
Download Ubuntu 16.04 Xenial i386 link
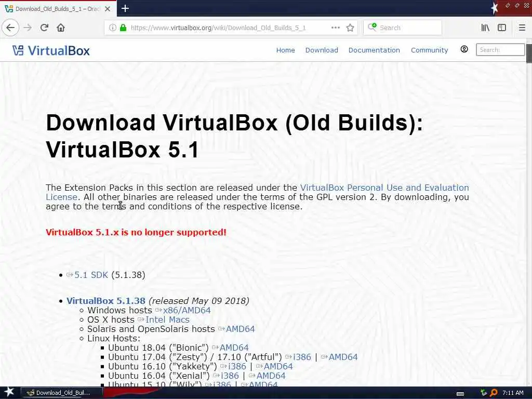(x=230, y=376)
